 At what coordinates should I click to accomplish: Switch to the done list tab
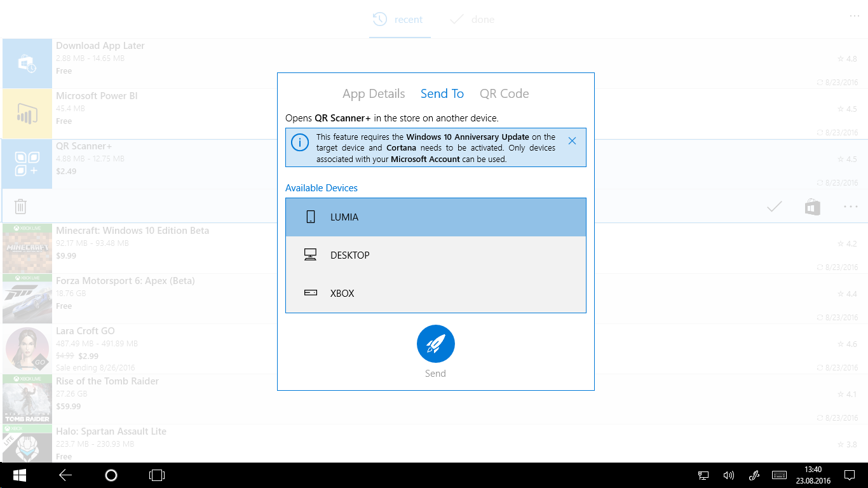pos(473,19)
